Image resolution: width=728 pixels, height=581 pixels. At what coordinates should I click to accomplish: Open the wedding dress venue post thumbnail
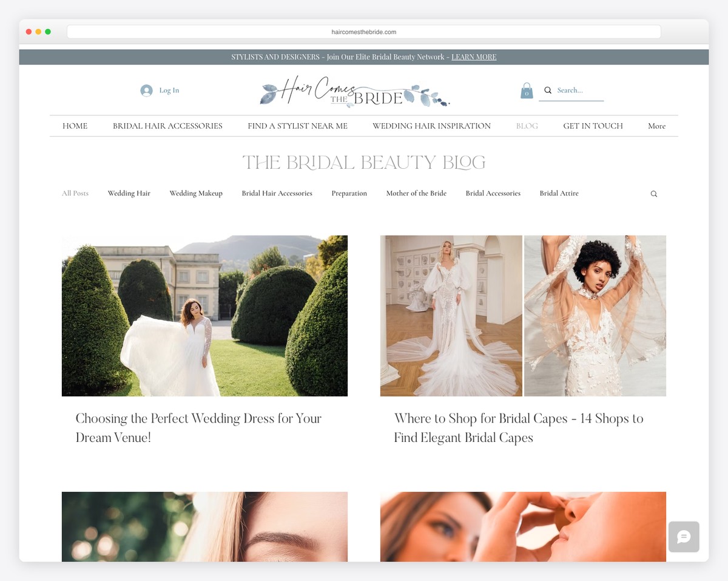pyautogui.click(x=204, y=315)
